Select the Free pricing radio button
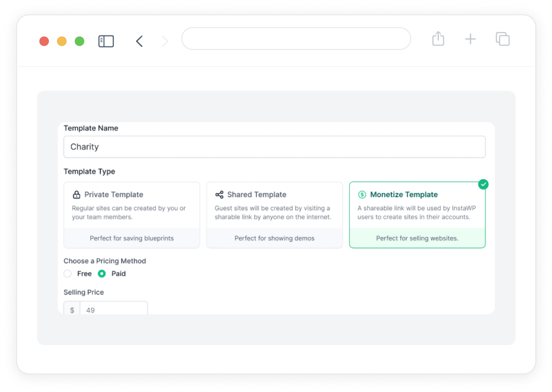 pos(67,274)
